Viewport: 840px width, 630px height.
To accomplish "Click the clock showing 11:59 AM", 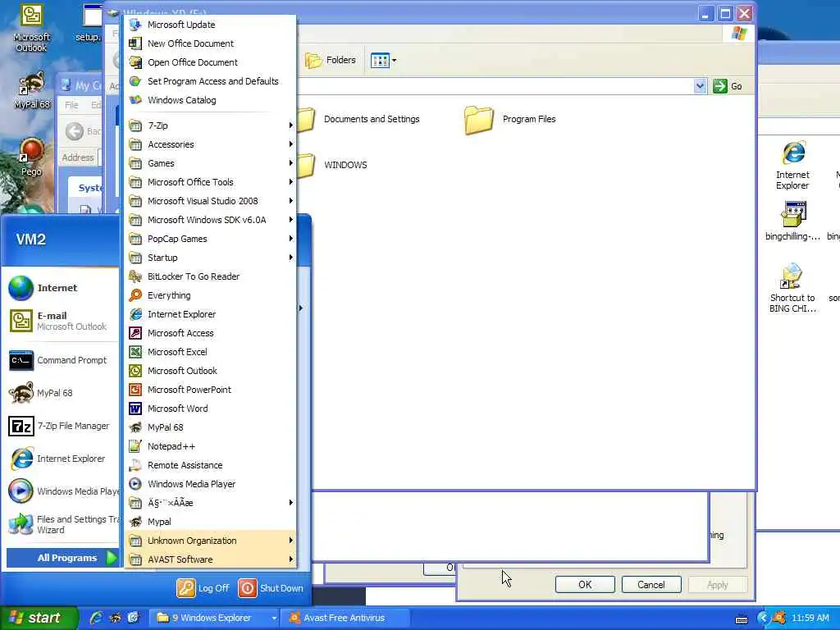I will [810, 618].
